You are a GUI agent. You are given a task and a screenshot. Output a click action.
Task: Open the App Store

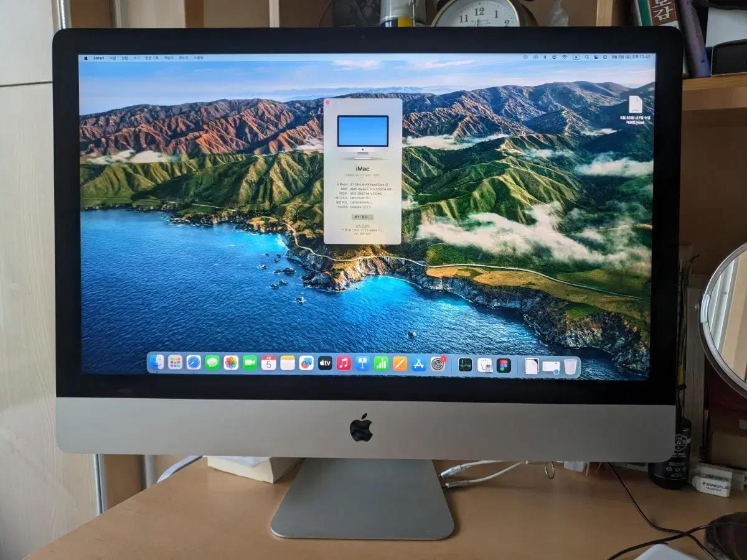[x=418, y=363]
